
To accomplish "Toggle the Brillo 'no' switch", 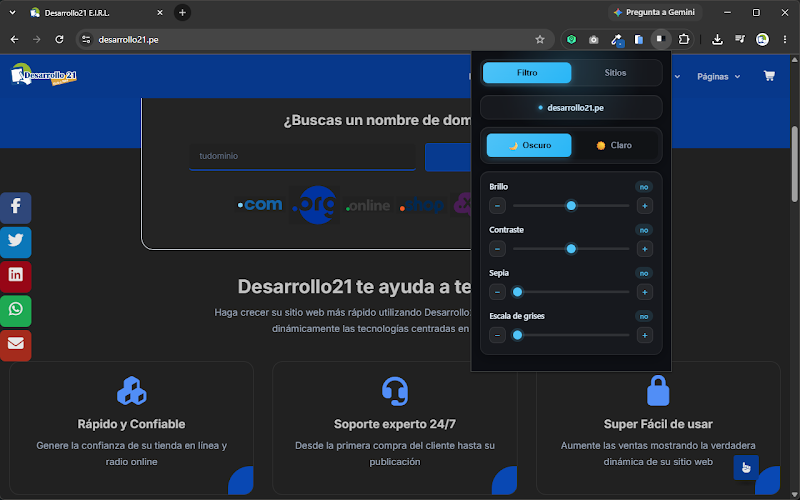I will [644, 187].
